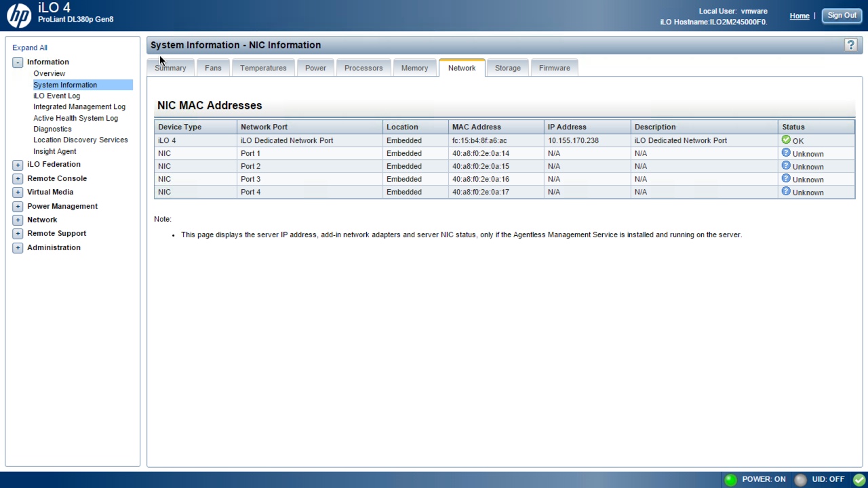
Task: Toggle the UID OFF indicator light
Action: pos(800,480)
